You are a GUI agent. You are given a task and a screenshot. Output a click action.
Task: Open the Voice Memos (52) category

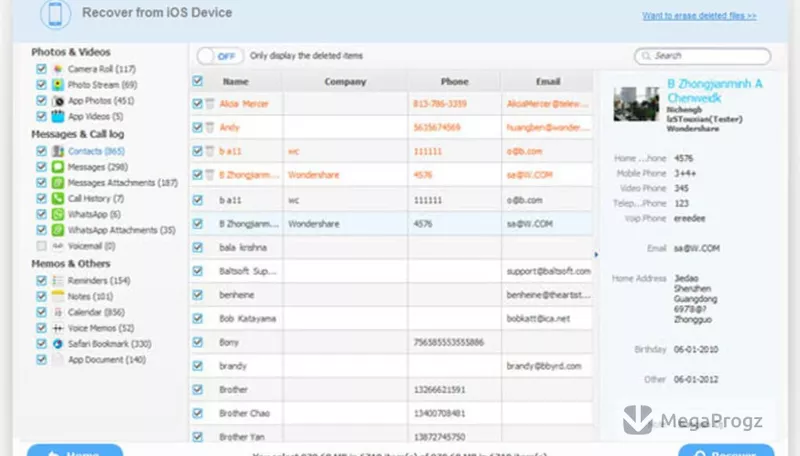pyautogui.click(x=101, y=328)
